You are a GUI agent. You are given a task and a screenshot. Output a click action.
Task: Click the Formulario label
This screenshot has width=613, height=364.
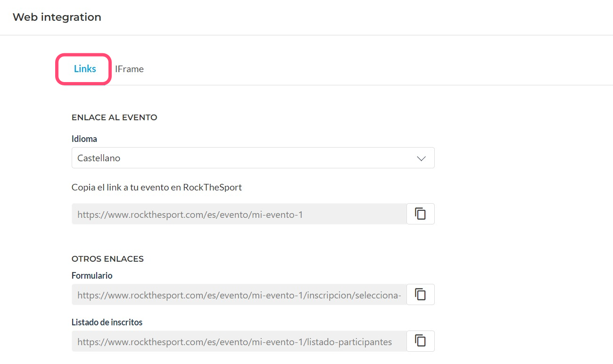pos(92,276)
